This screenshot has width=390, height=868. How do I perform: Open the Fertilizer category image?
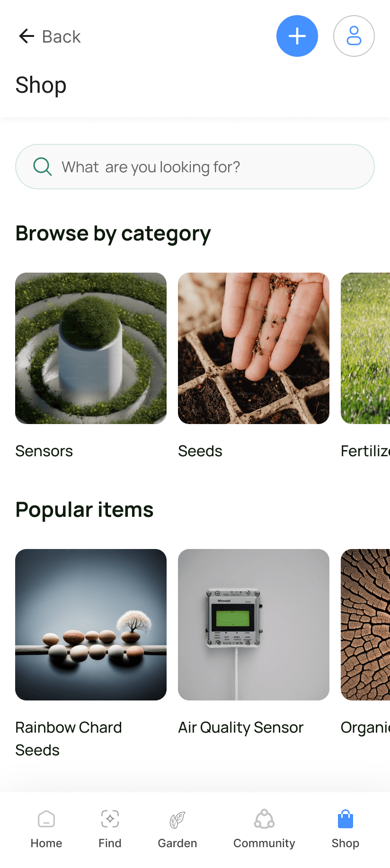[x=365, y=348]
